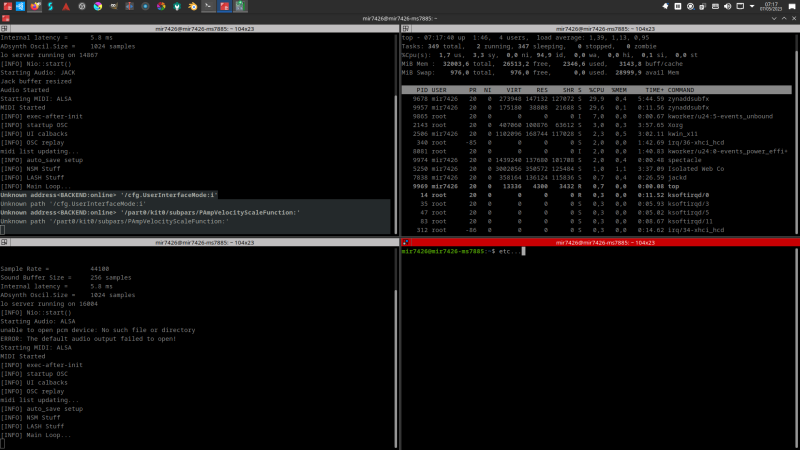Click highlighted 'Unknown path /cfg.UserInterfaceMode' line
Image resolution: width=800 pixels, height=450 pixels.
pos(73,204)
